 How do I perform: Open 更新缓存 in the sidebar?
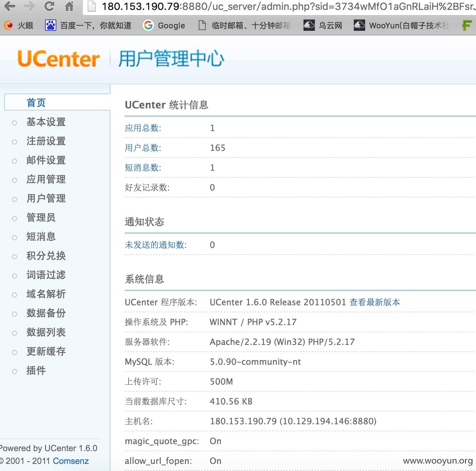click(x=46, y=351)
